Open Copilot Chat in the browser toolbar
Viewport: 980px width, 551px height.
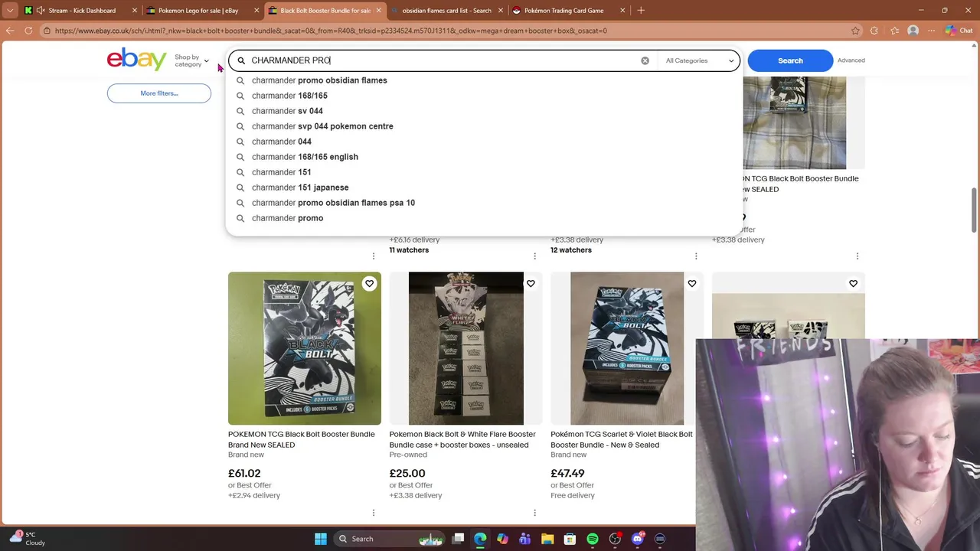(960, 31)
